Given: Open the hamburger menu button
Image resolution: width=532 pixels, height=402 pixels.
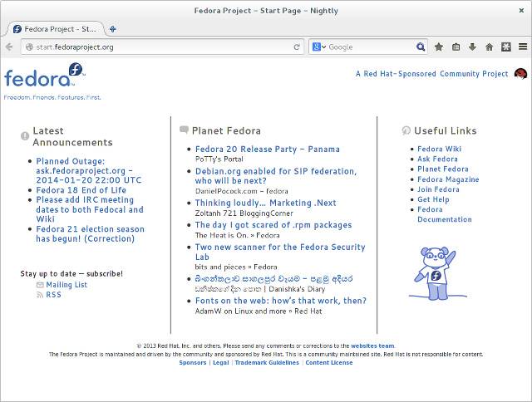Looking at the screenshot, I should coord(523,47).
